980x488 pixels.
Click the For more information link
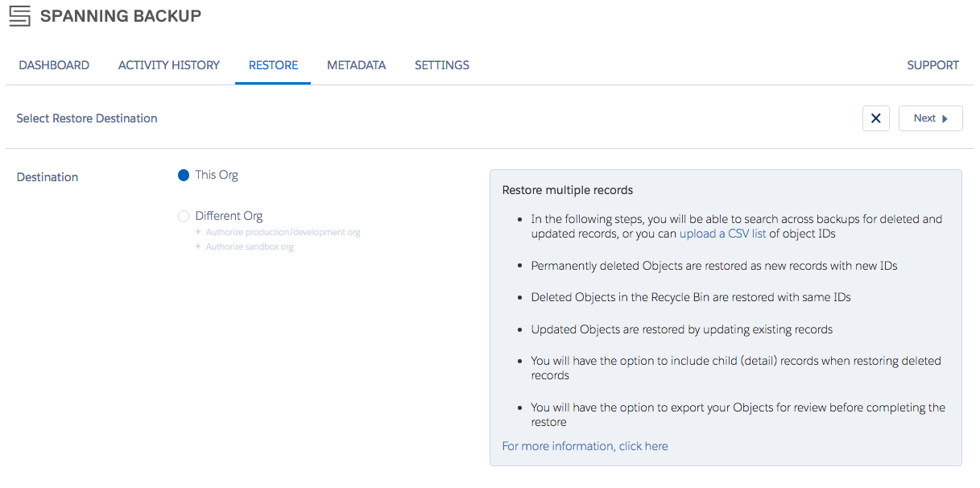pyautogui.click(x=585, y=446)
